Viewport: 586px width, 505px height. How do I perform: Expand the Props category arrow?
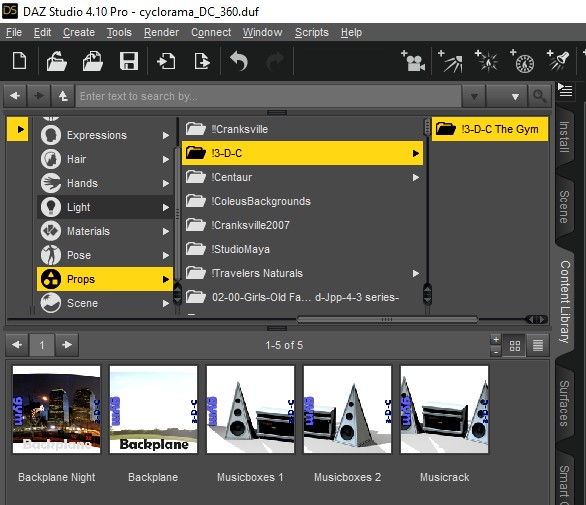point(166,279)
